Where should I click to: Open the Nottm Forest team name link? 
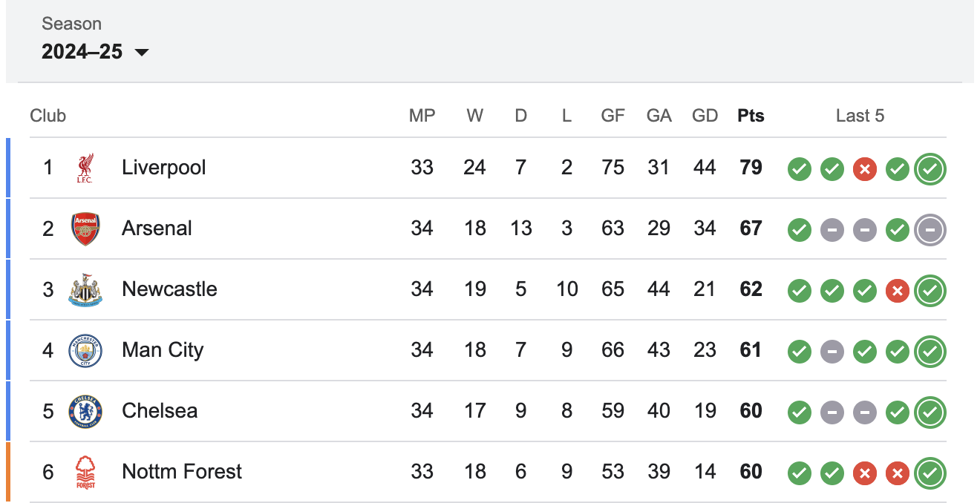[182, 472]
